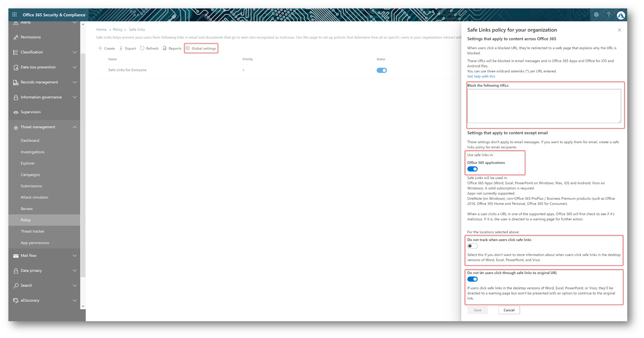Open Review in the sidebar
The width and height of the screenshot is (644, 338).
coord(27,209)
